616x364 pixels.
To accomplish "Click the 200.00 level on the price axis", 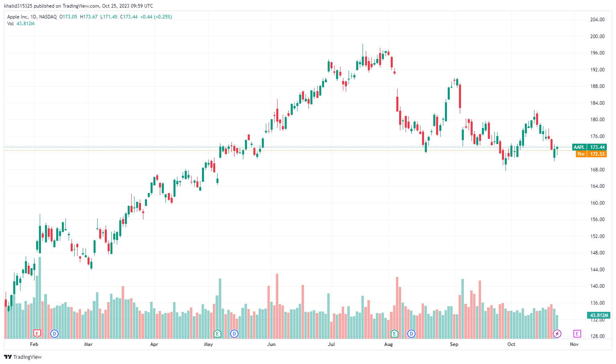I will tap(597, 37).
